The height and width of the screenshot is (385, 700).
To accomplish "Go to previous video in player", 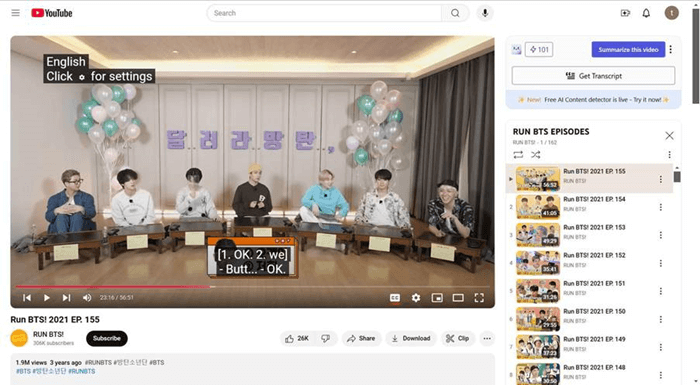I will pos(27,297).
